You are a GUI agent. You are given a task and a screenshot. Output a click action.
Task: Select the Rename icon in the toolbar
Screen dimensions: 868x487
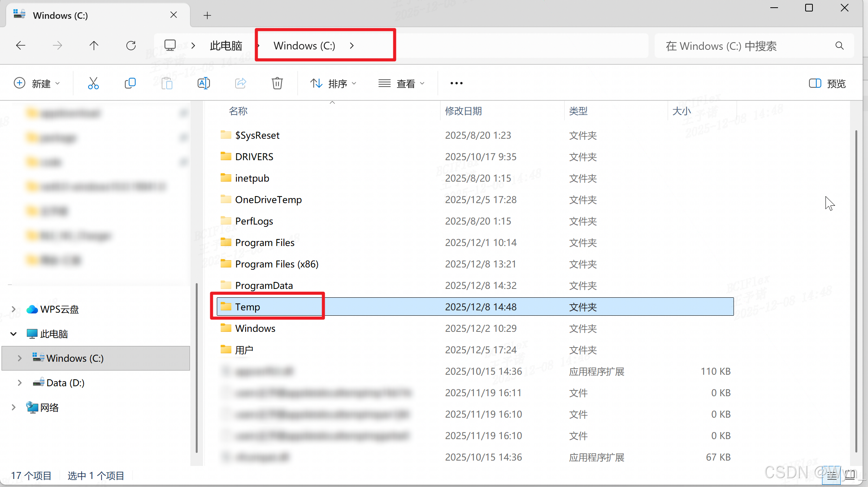coord(204,83)
